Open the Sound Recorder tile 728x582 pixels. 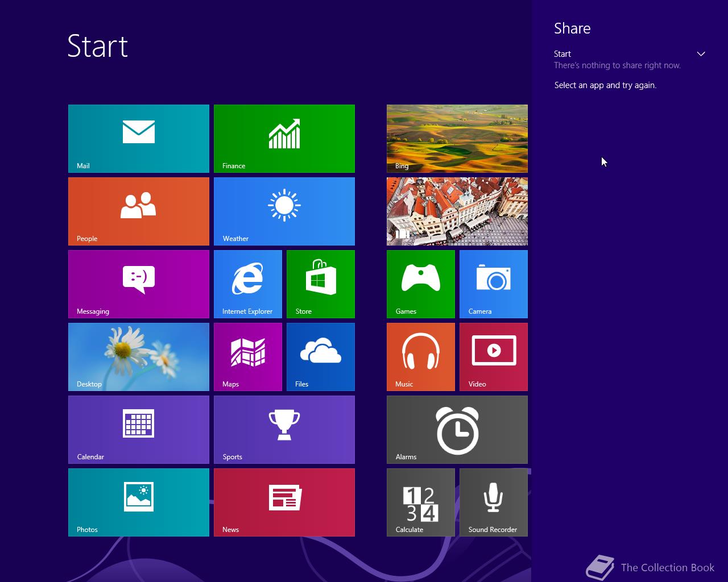[494, 502]
